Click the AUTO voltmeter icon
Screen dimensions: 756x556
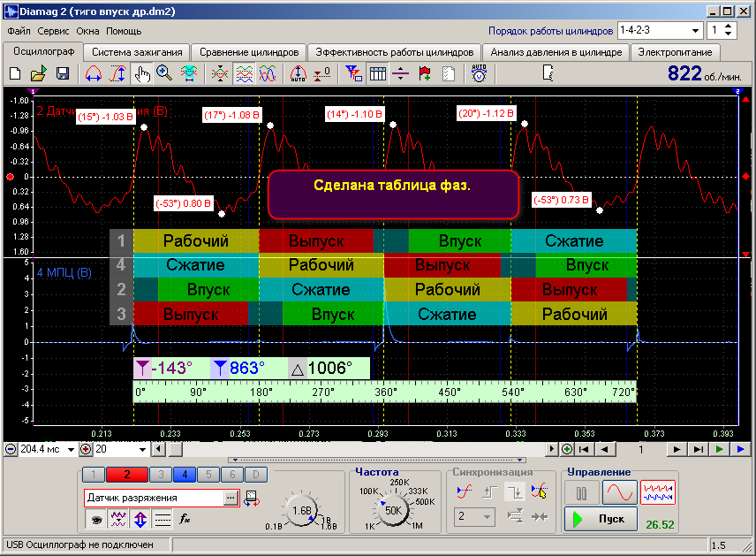(x=479, y=74)
